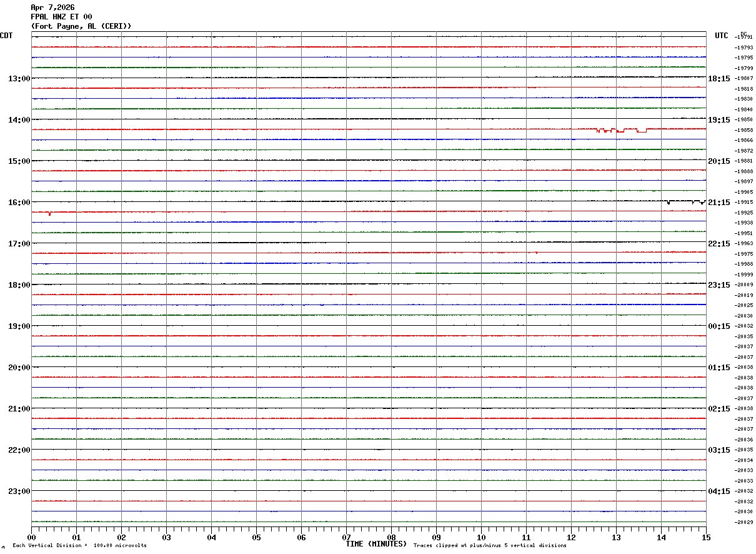Screen dimensions: 756x554
Task: Click the station name "(Fort Payne, AL (CERI))"
Action: [81, 26]
